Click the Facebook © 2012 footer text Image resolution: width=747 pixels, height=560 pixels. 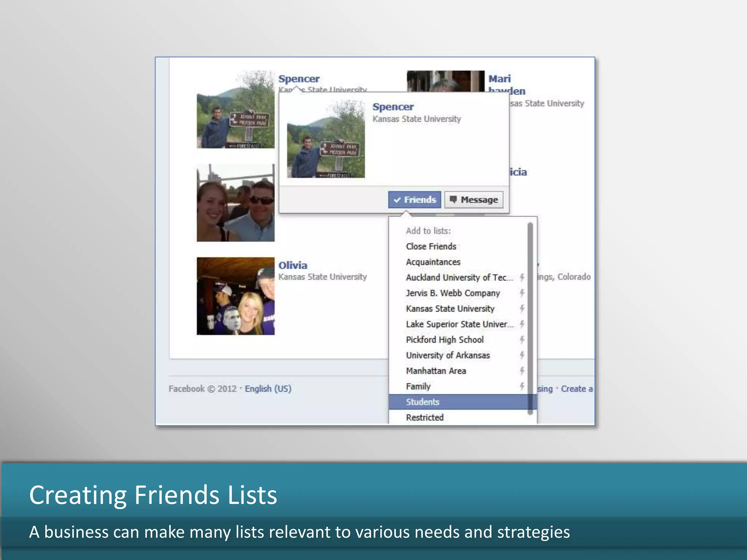pyautogui.click(x=202, y=389)
